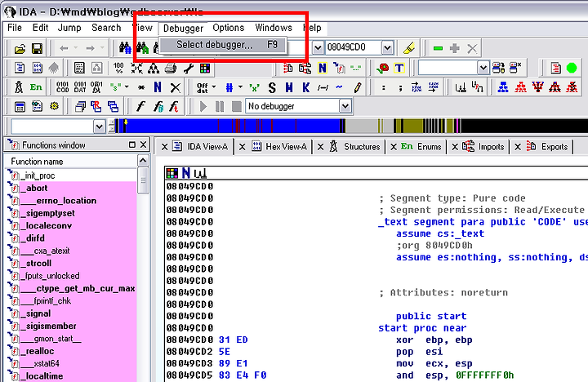Click the calculator icon
Screen dimensions: 588x382
[20, 106]
